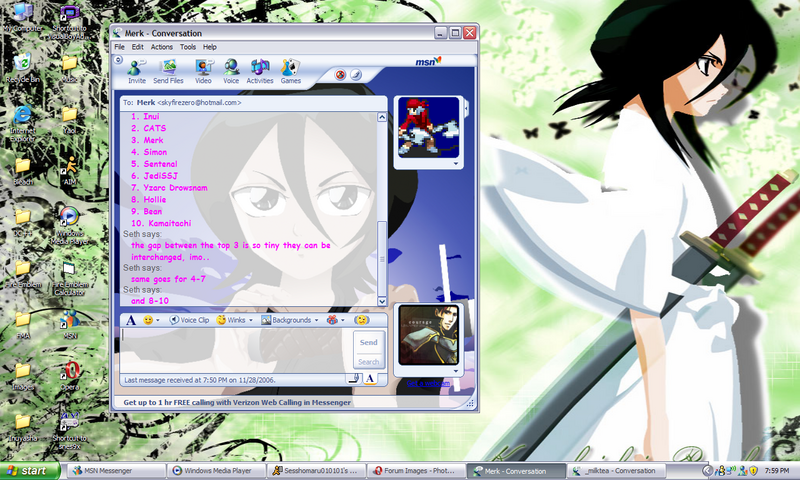Open the Backgrounds picker

tap(286, 320)
